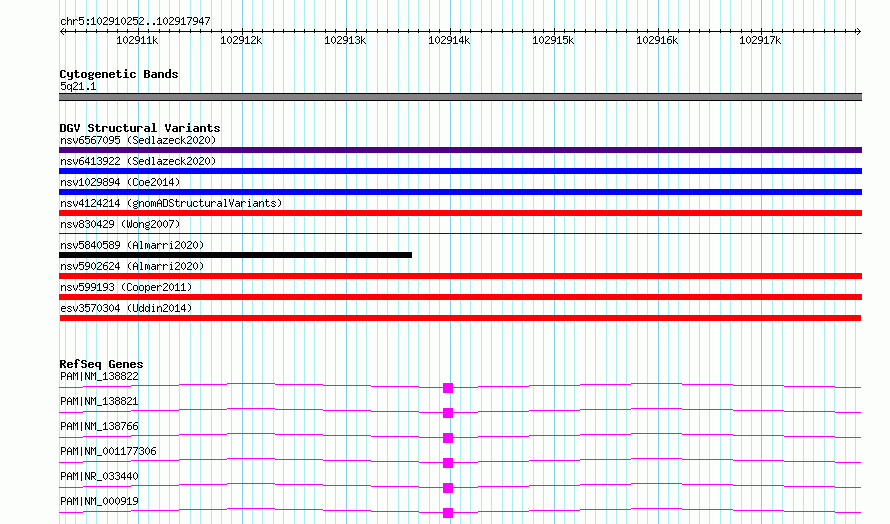
Task: Click the chr5:102910252..102917947 coordinate label
Action: (135, 21)
